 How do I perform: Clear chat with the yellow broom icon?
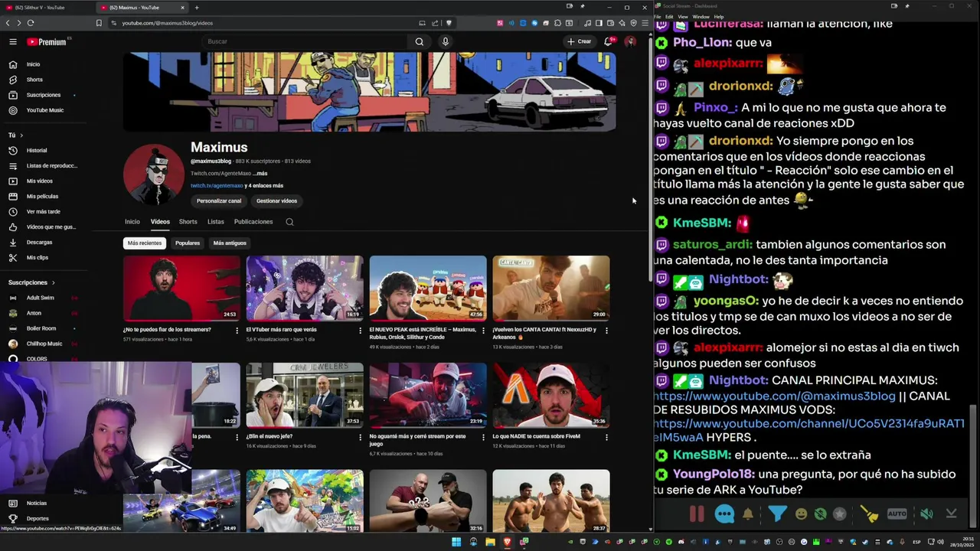pyautogui.click(x=869, y=514)
